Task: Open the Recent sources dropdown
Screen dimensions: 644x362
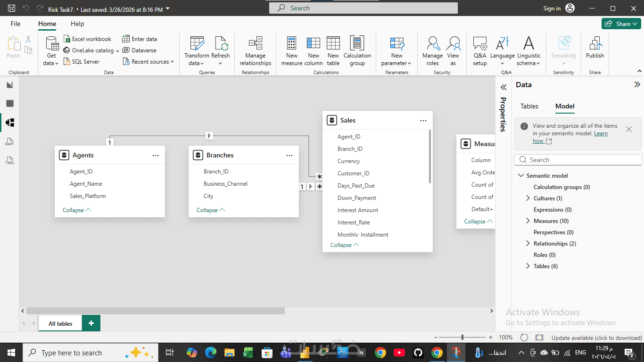Action: (x=148, y=62)
